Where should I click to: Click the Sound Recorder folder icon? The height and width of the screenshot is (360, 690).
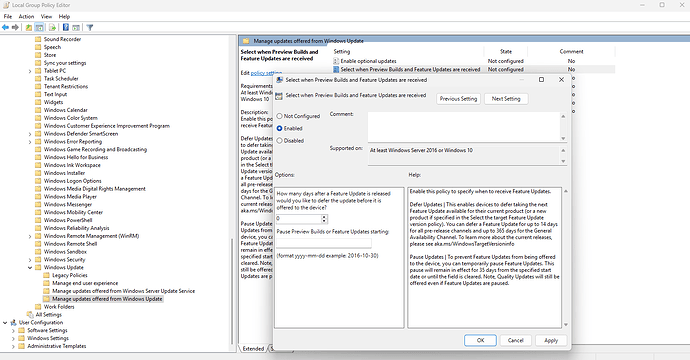coord(38,39)
